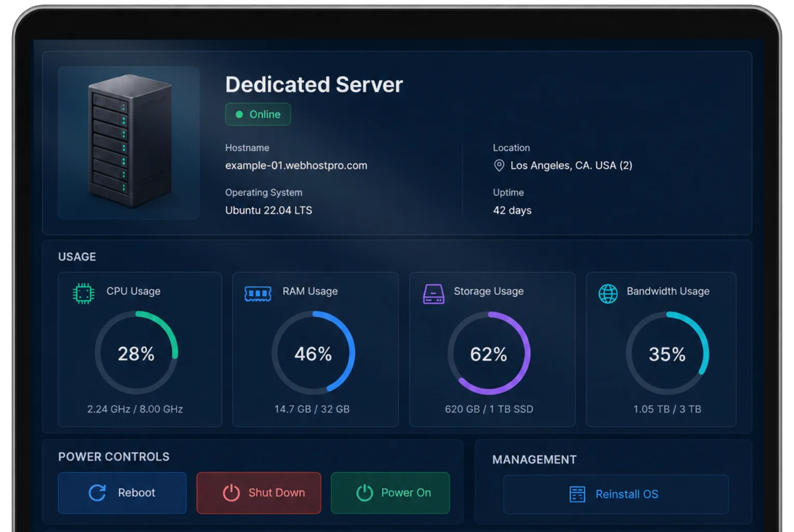Viewport: 794px width, 532px height.
Task: Select hostname example-01.webhostpro.com
Action: pos(296,166)
